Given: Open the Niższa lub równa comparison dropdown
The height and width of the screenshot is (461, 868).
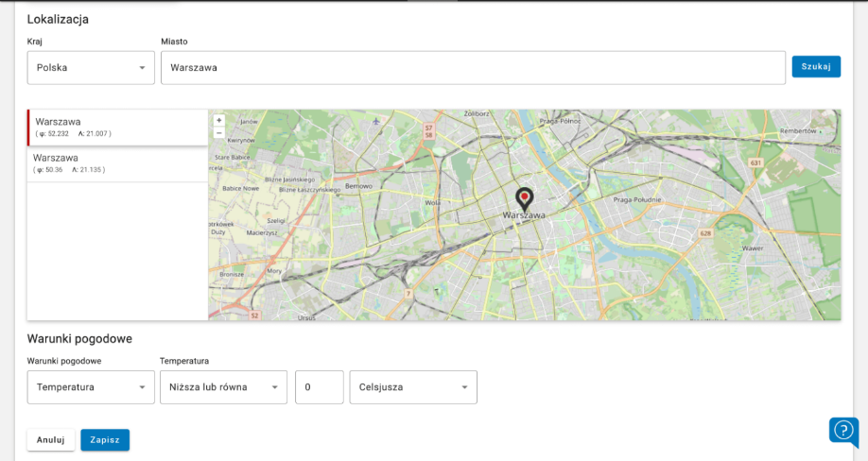Looking at the screenshot, I should click(x=224, y=387).
